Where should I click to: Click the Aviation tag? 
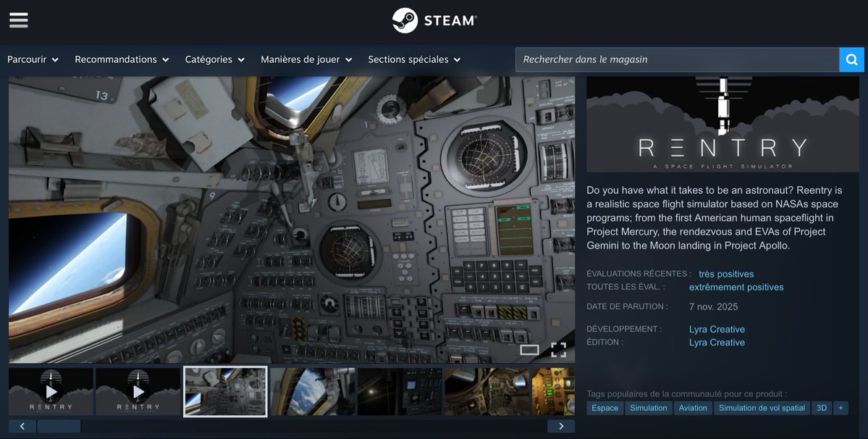(693, 408)
